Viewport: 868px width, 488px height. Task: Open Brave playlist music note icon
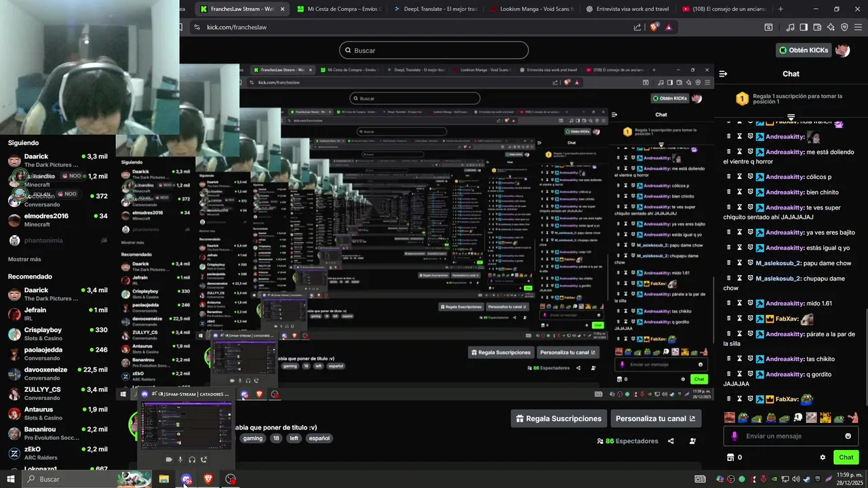pyautogui.click(x=790, y=27)
